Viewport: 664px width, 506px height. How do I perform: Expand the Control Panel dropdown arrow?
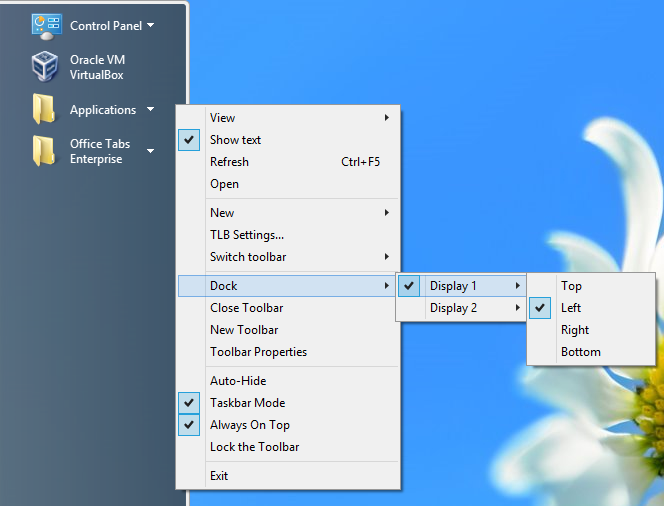pos(150,25)
